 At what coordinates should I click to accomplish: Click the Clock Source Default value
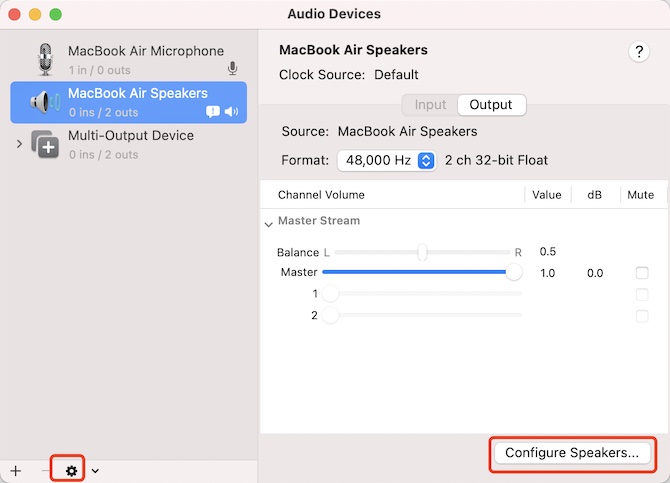pos(396,75)
